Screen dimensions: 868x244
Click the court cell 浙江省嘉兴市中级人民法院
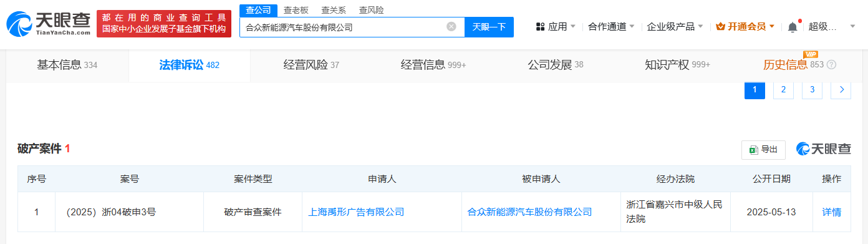[x=675, y=212]
